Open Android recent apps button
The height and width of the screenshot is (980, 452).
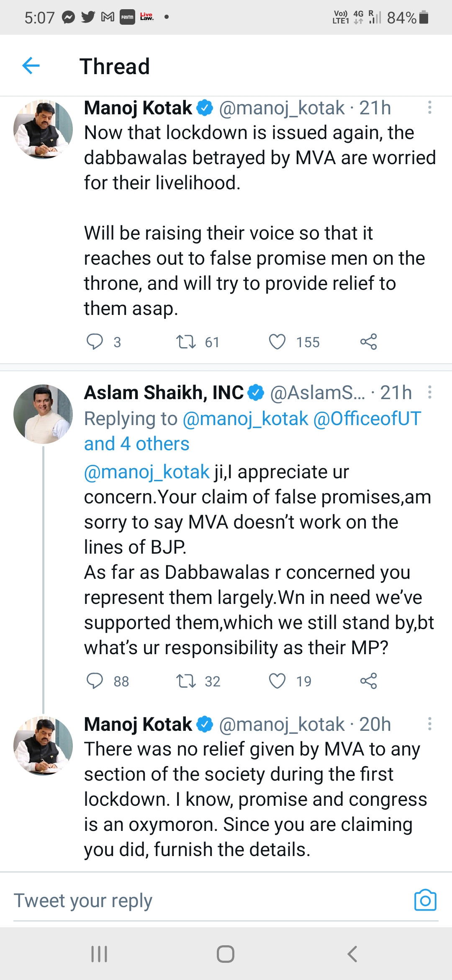point(99,954)
